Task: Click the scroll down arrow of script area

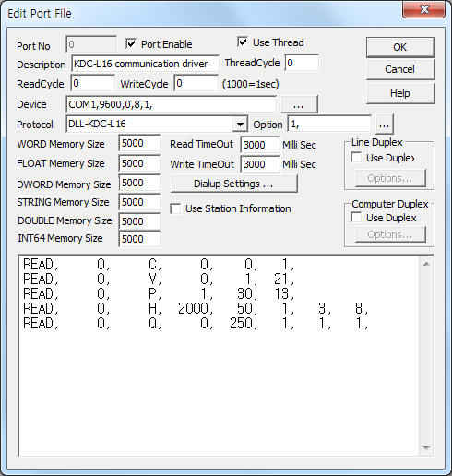Action: tap(426, 448)
